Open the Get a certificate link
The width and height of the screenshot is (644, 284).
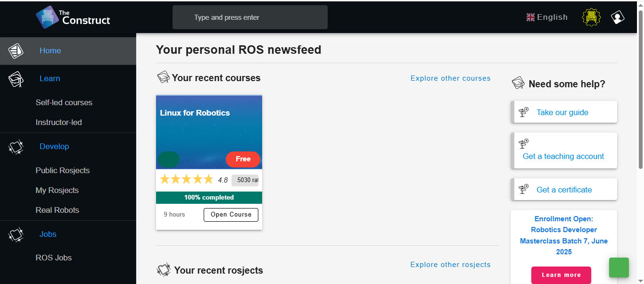tap(564, 190)
